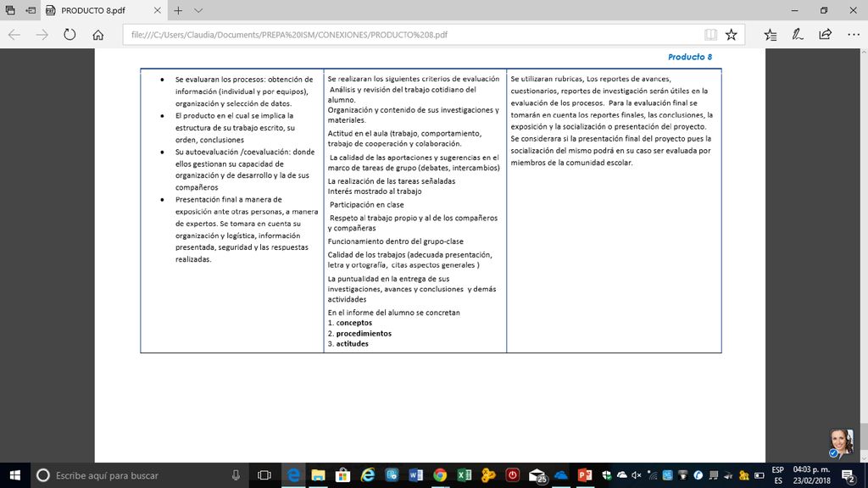Open the red power icon app
Image resolution: width=868 pixels, height=488 pixels.
513,475
